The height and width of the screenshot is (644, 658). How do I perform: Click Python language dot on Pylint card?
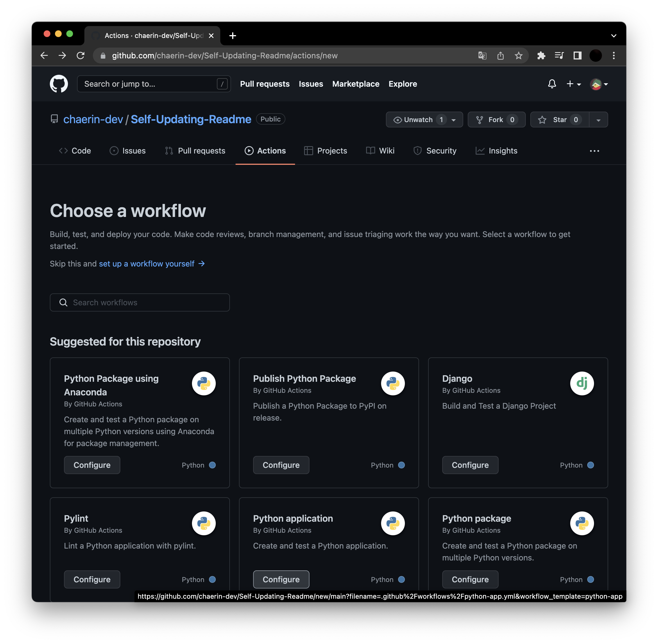[x=212, y=579]
